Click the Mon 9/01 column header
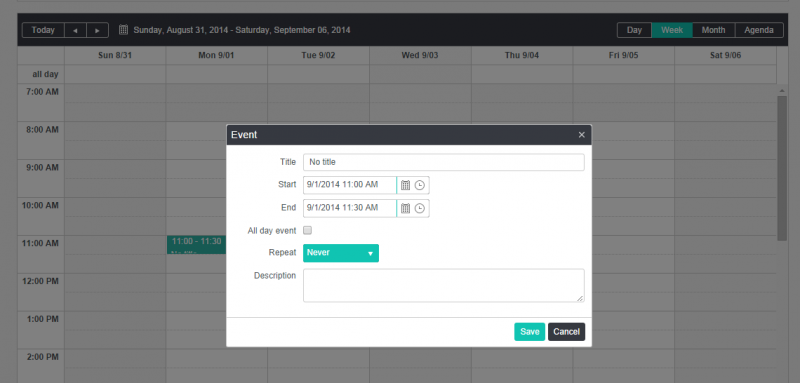This screenshot has width=800, height=383. (x=216, y=56)
